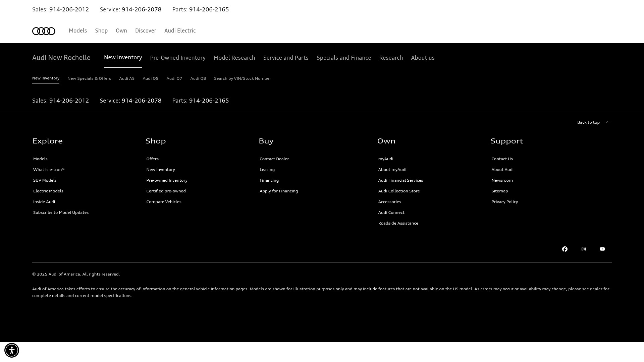Open the YouTube social icon
The width and height of the screenshot is (644, 362).
pos(602,249)
